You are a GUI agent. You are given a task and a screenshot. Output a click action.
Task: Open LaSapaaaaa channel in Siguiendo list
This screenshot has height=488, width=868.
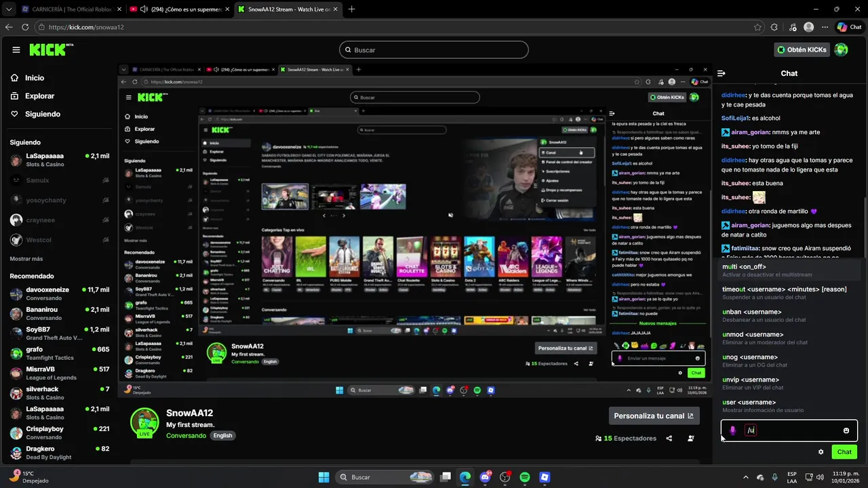pos(60,160)
